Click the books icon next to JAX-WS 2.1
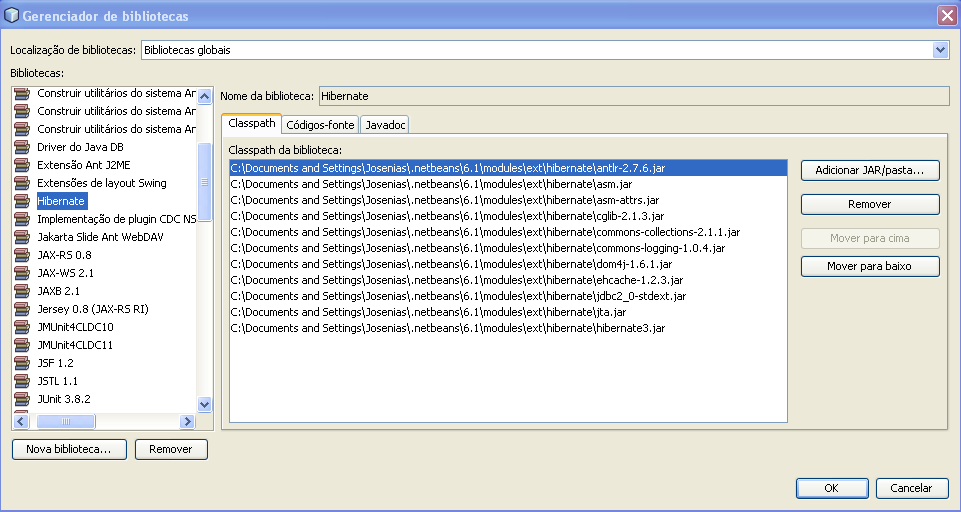Screen dimensions: 961x512 (x=22, y=273)
